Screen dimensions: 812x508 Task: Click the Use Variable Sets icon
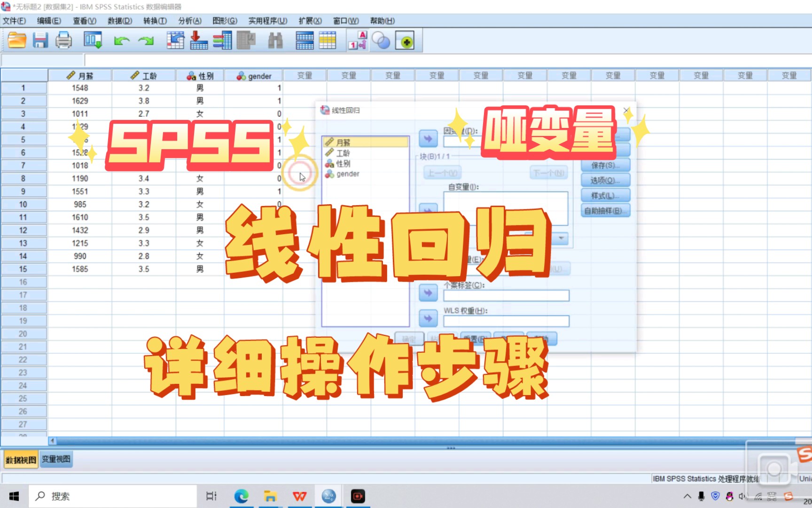coord(381,40)
